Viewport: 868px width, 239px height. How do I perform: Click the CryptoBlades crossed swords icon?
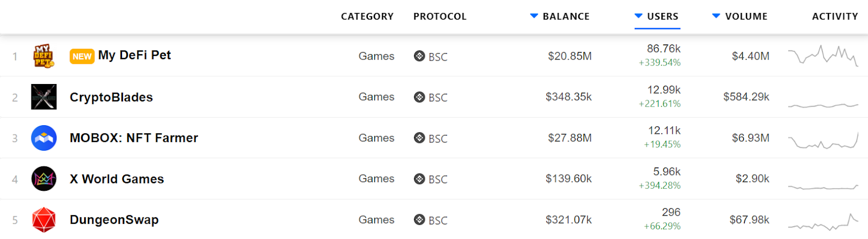44,97
